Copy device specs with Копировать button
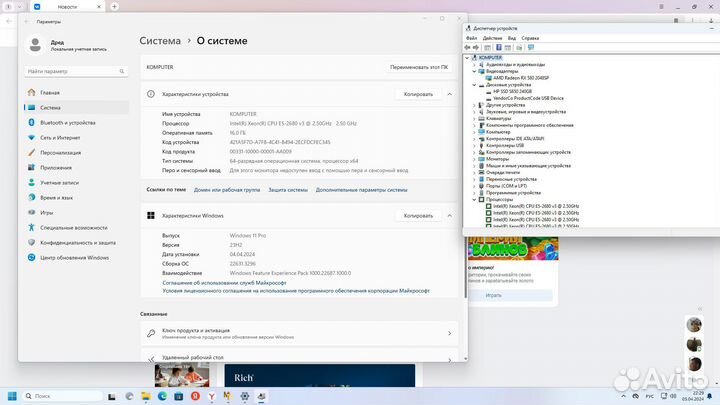 [x=418, y=94]
